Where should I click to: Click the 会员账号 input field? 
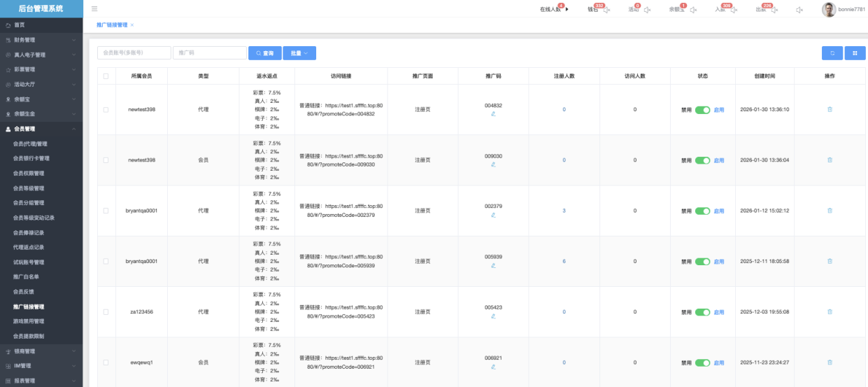[x=134, y=53]
